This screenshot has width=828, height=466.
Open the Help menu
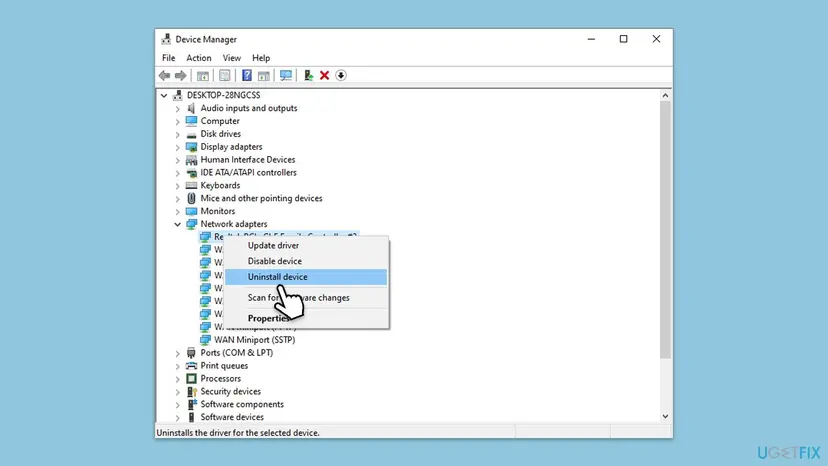pyautogui.click(x=261, y=58)
